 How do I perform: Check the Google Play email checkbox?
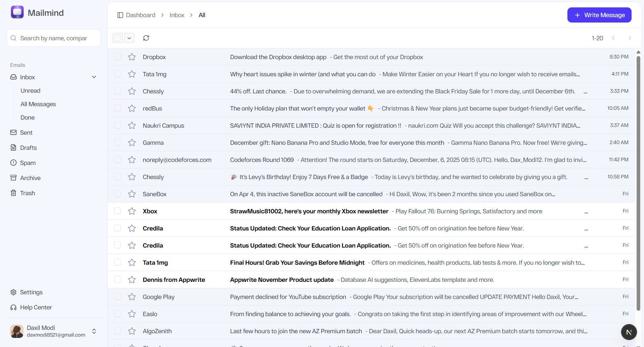[118, 297]
